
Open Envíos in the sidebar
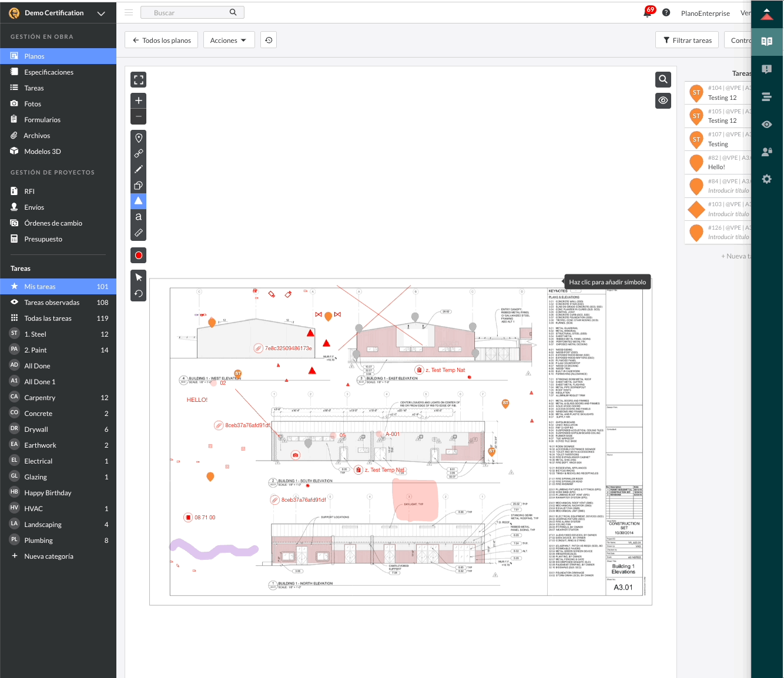point(58,207)
